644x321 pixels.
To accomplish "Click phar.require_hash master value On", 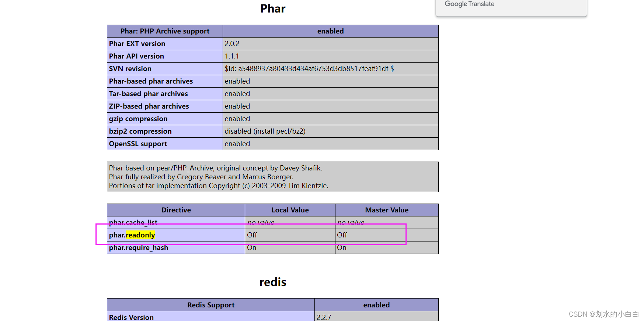I will point(342,248).
